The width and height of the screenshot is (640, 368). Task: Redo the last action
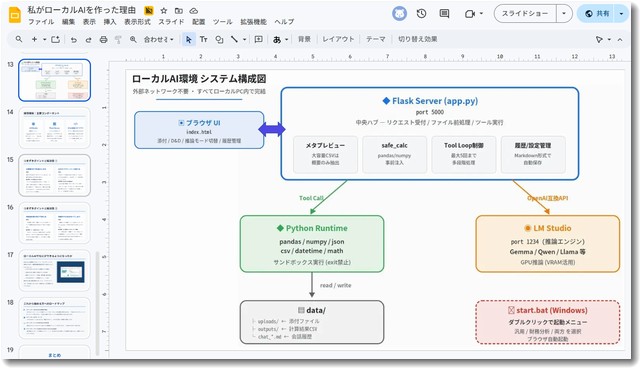click(88, 40)
